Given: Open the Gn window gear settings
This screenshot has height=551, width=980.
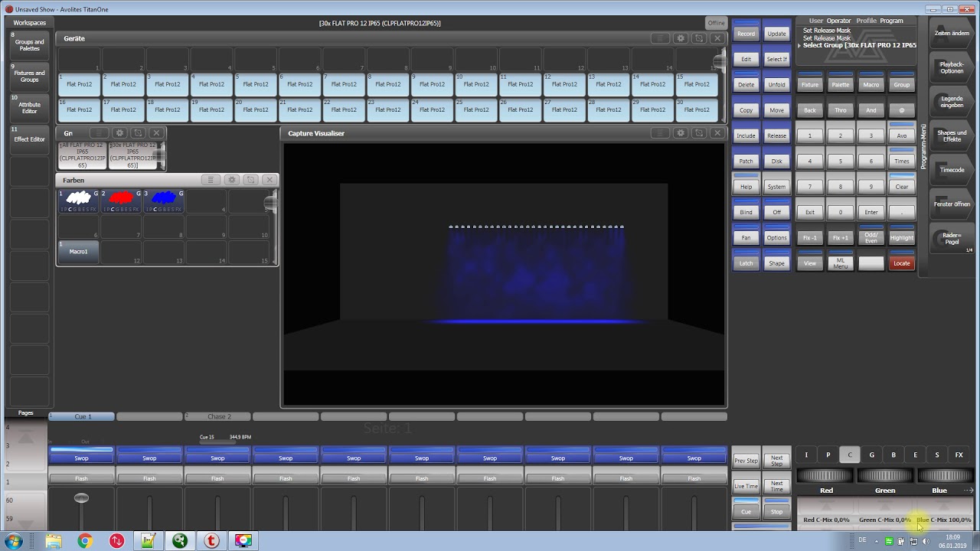Looking at the screenshot, I should point(119,133).
